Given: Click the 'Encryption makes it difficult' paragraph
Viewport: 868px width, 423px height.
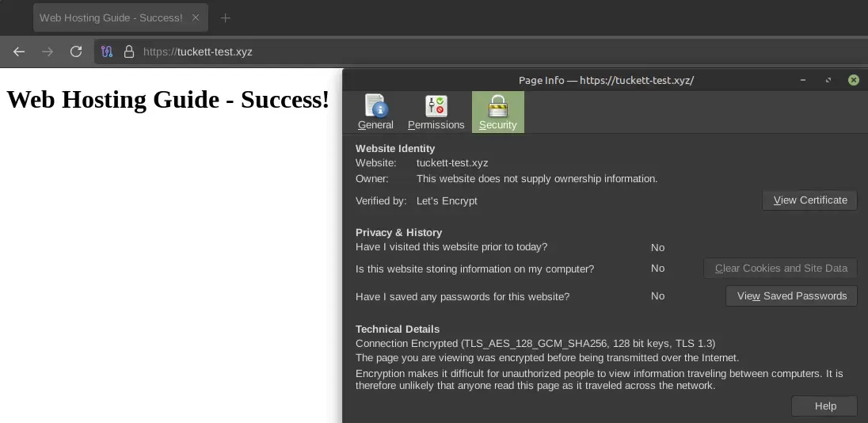Looking at the screenshot, I should pyautogui.click(x=599, y=379).
